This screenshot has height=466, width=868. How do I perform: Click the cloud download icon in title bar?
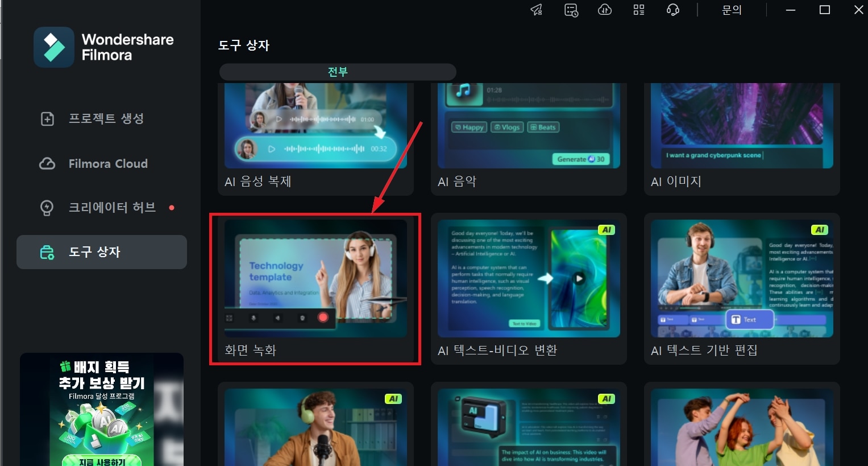coord(605,10)
